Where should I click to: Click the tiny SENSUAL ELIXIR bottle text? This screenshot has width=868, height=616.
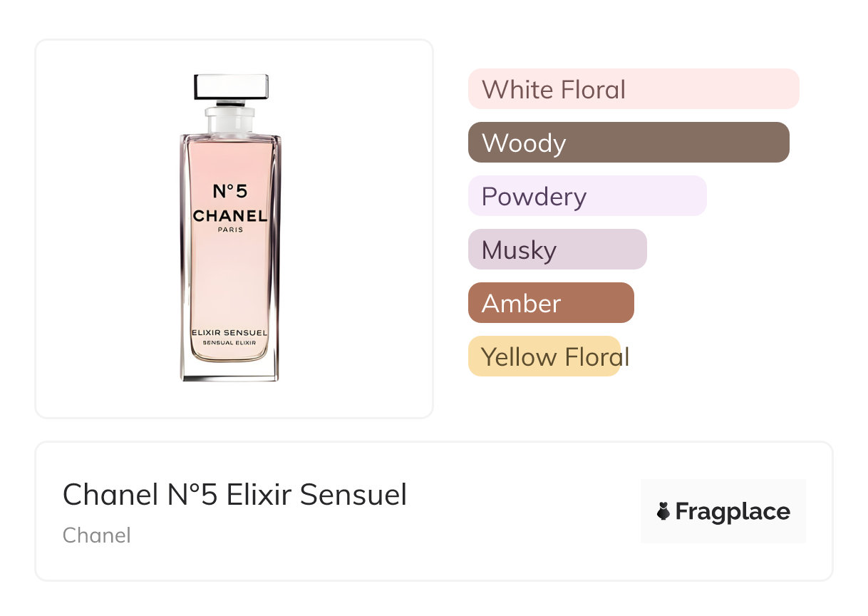point(229,343)
